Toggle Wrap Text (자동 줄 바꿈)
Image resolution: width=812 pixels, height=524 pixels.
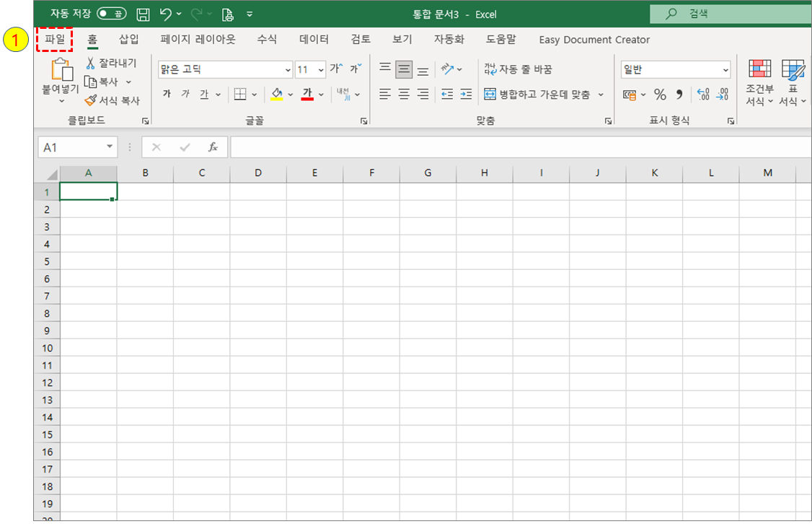[518, 69]
